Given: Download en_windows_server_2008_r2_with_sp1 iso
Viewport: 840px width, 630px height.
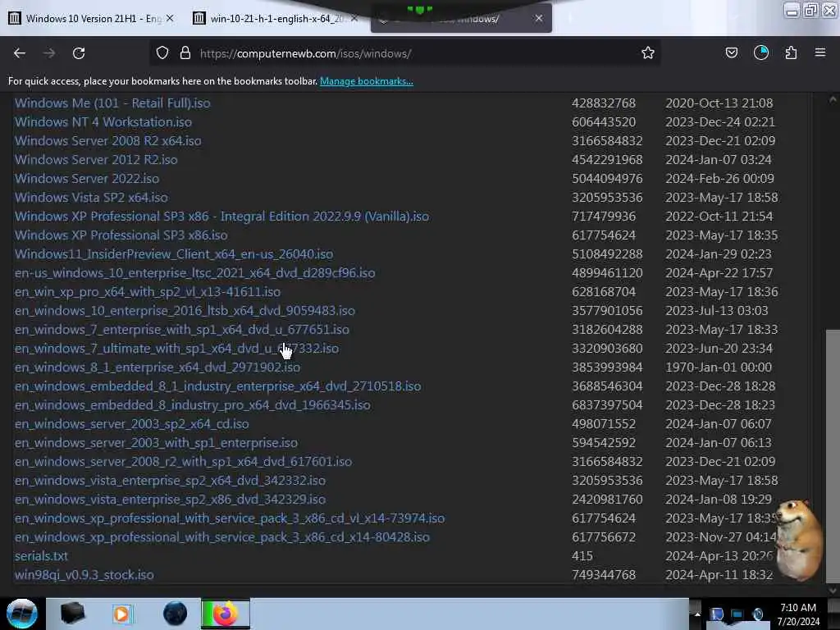Looking at the screenshot, I should (183, 462).
